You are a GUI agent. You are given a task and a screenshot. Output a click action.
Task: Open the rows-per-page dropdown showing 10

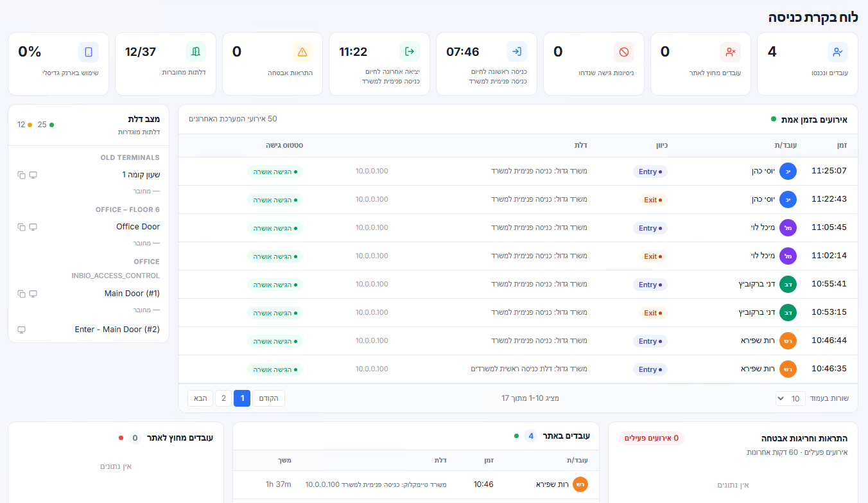tap(790, 398)
